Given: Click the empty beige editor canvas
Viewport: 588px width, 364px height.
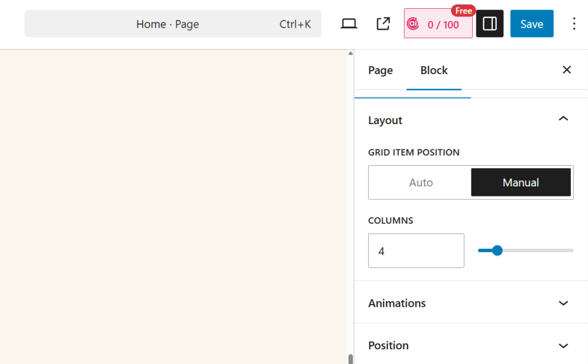Looking at the screenshot, I should [173, 206].
